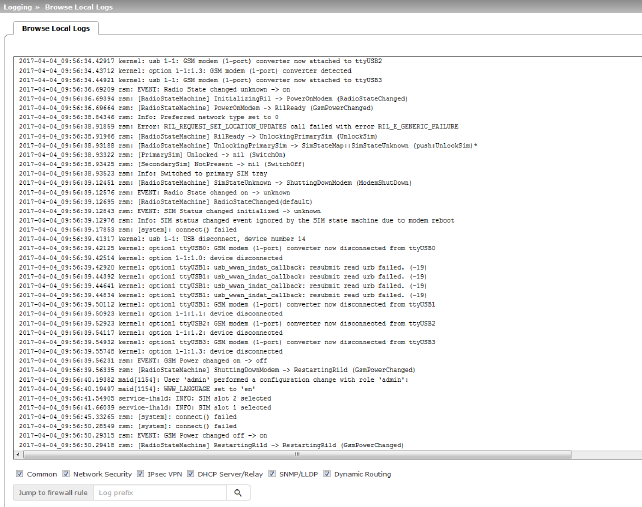Click the log line 'USB disconnect, device number 14'

pos(162,239)
